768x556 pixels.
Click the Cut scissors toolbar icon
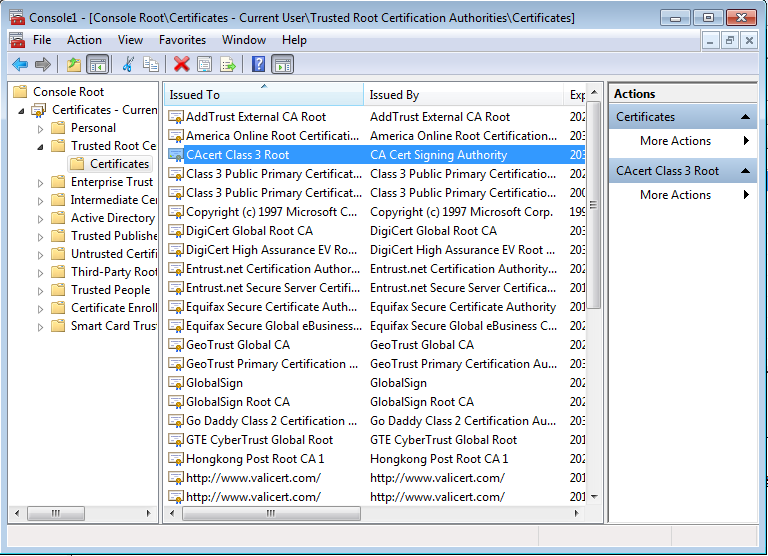pos(128,65)
